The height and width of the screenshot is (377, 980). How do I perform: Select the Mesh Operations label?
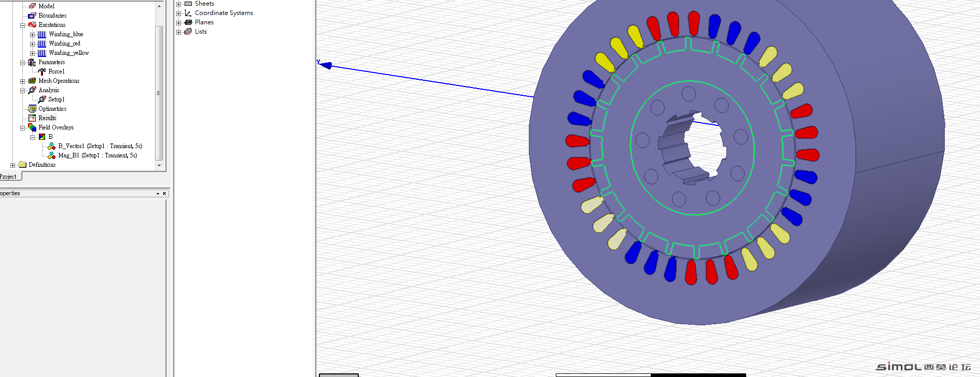59,81
